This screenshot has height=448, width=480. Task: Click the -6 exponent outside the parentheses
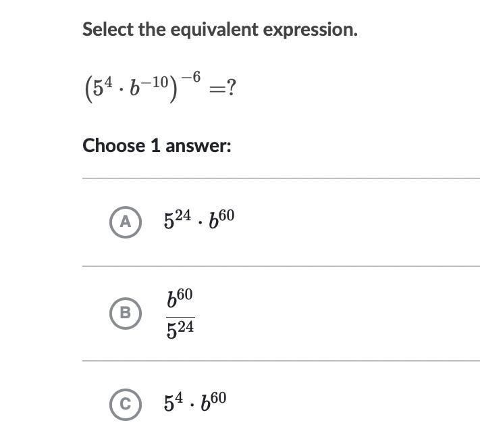(191, 76)
